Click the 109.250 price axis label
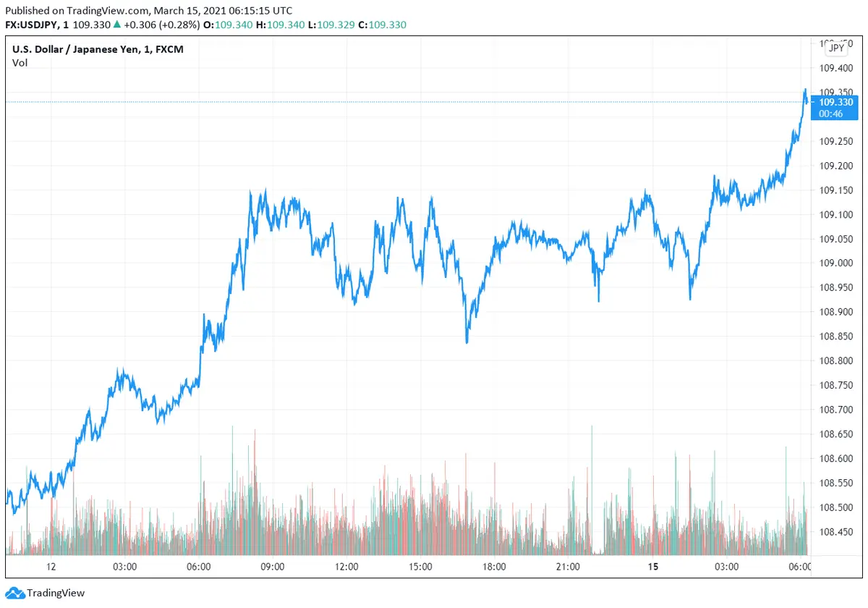Viewport: 868px width, 608px height. (x=835, y=141)
